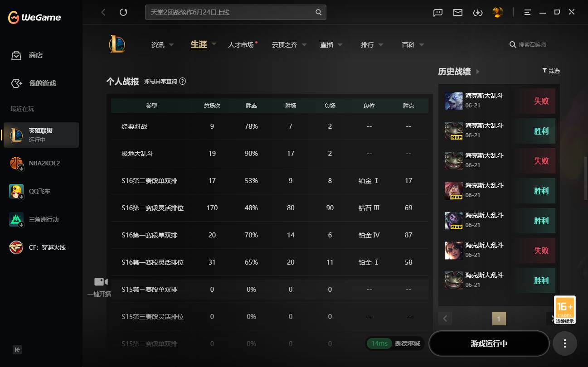Click the magnifier icon in search bar
This screenshot has height=367, width=588.
319,12
